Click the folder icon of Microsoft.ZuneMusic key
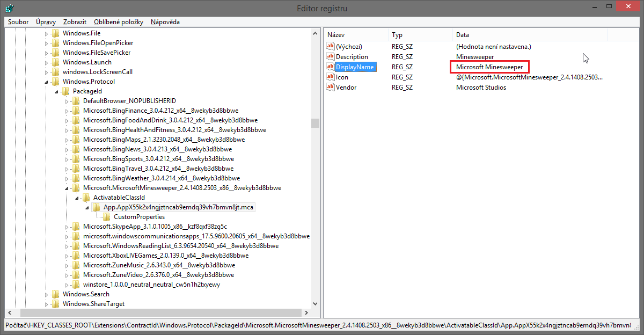This screenshot has height=335, width=644. pyautogui.click(x=76, y=265)
